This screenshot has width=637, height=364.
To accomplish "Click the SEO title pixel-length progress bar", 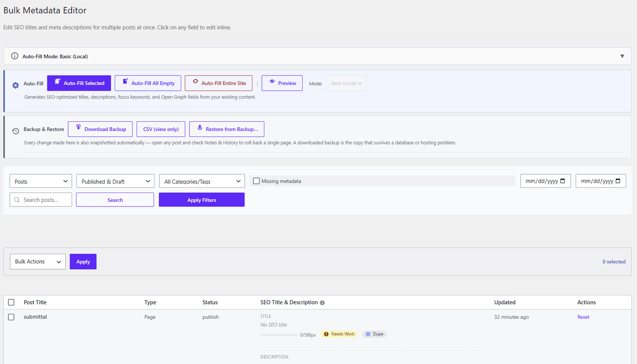I will click(279, 335).
